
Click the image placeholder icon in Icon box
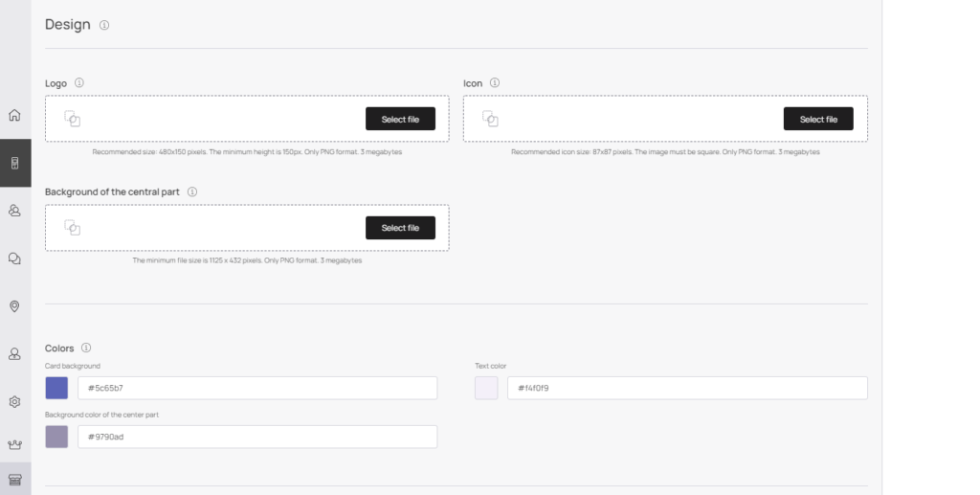pos(491,119)
